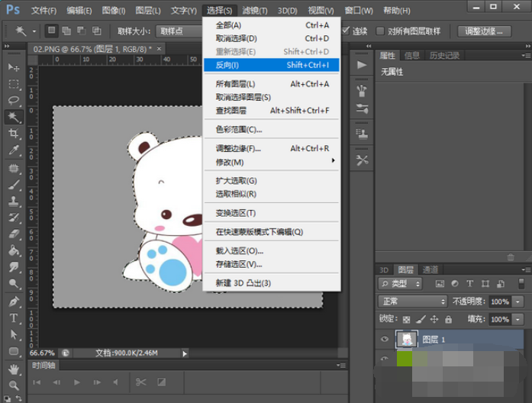Select the History Brush tool
Image resolution: width=532 pixels, height=403 pixels.
tap(14, 218)
